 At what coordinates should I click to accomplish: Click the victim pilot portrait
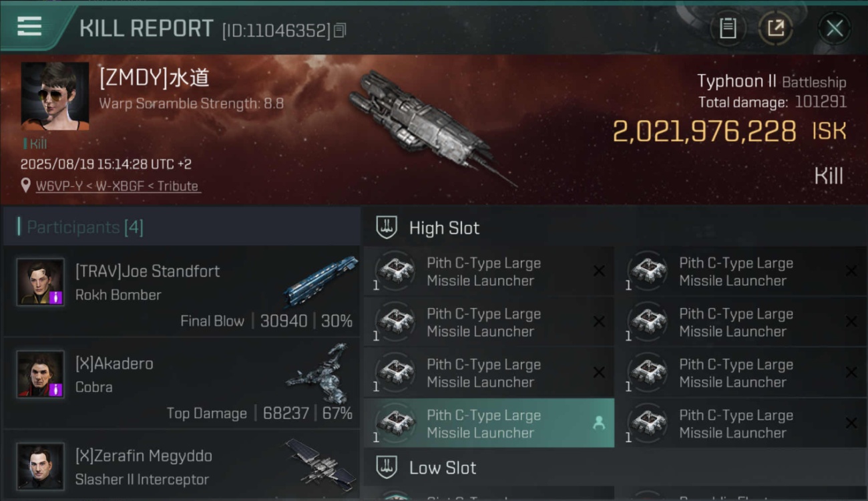tap(55, 96)
